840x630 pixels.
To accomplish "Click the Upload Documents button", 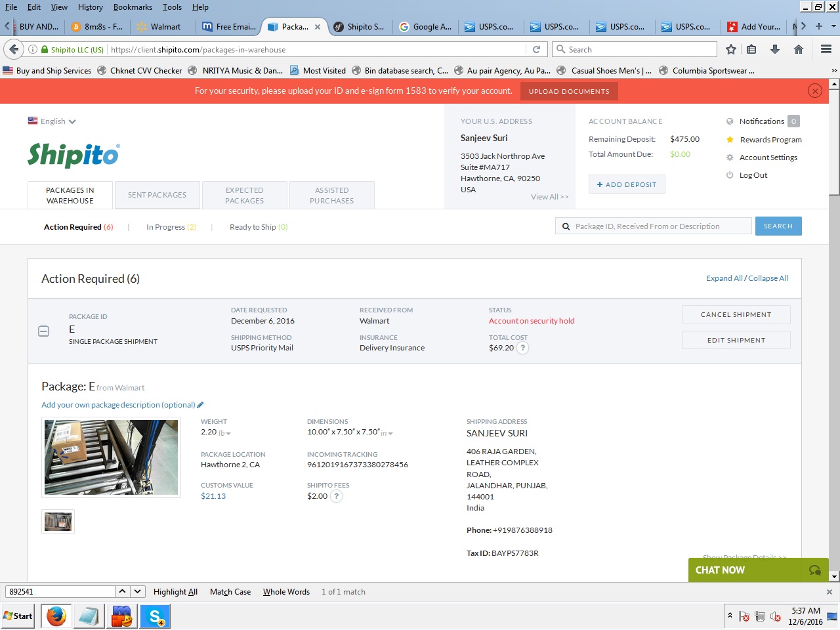I will 569,91.
